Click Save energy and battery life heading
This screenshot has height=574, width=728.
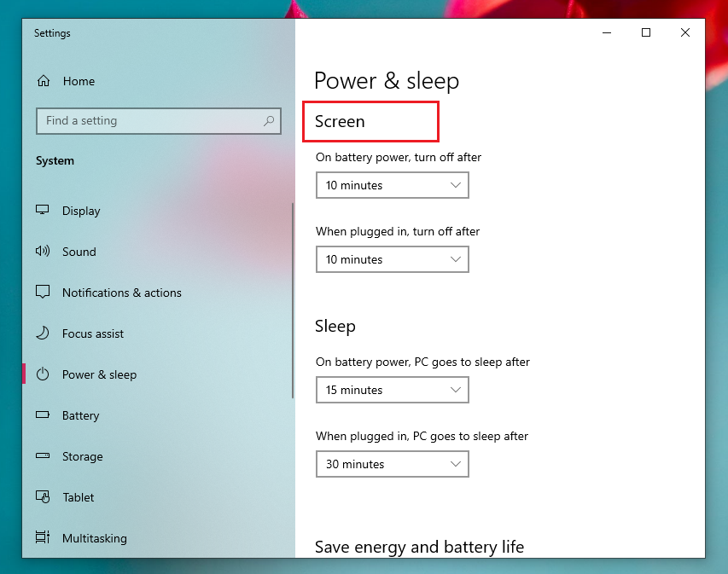pyautogui.click(x=419, y=547)
